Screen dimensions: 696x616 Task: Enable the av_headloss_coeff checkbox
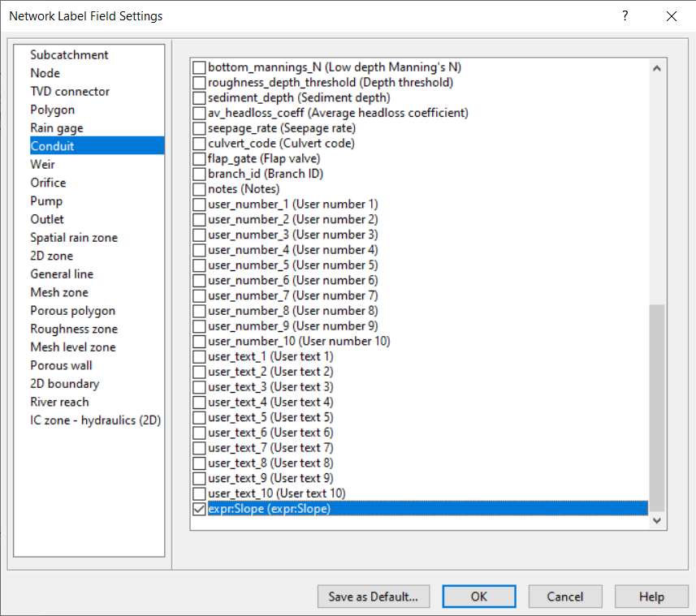coord(198,113)
